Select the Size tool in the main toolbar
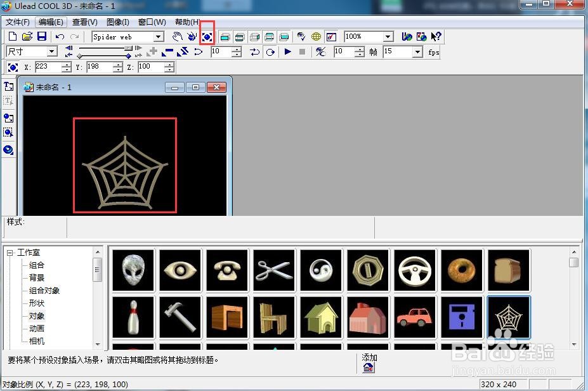588x391 pixels. [207, 37]
